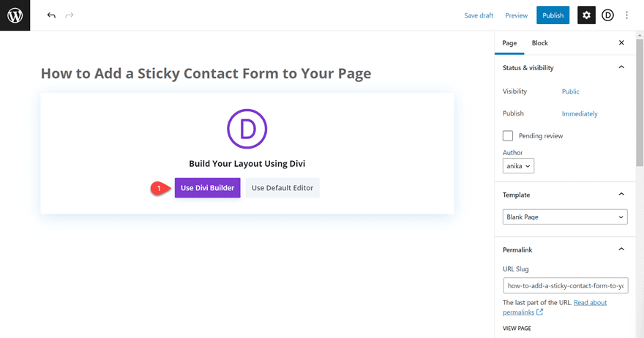Click the Redo arrow icon
The image size is (644, 338).
pyautogui.click(x=70, y=15)
